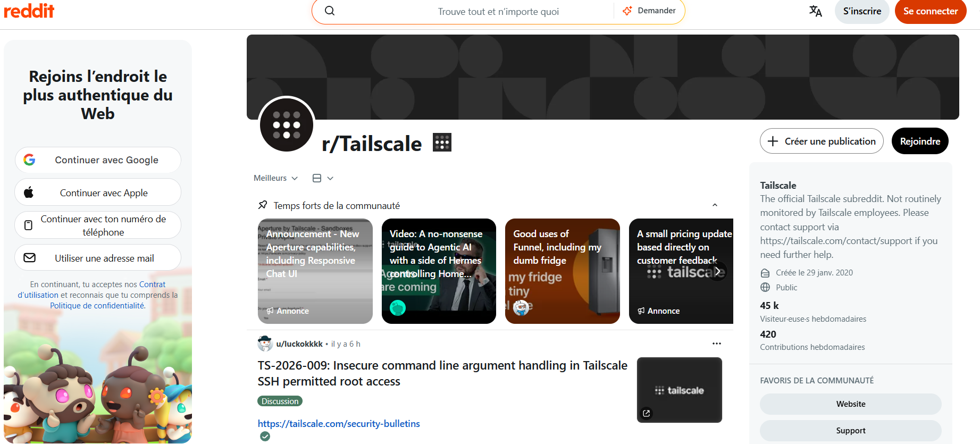Click the Demander button

(x=649, y=11)
